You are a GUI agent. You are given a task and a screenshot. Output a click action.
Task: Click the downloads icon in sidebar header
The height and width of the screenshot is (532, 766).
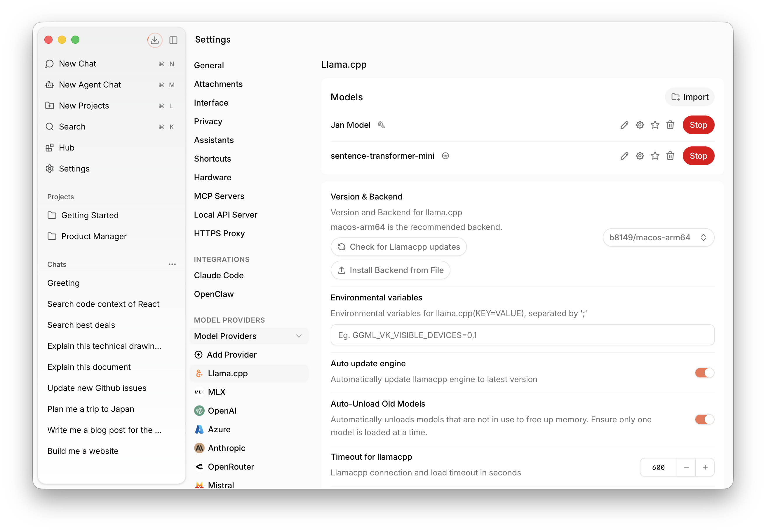[154, 40]
